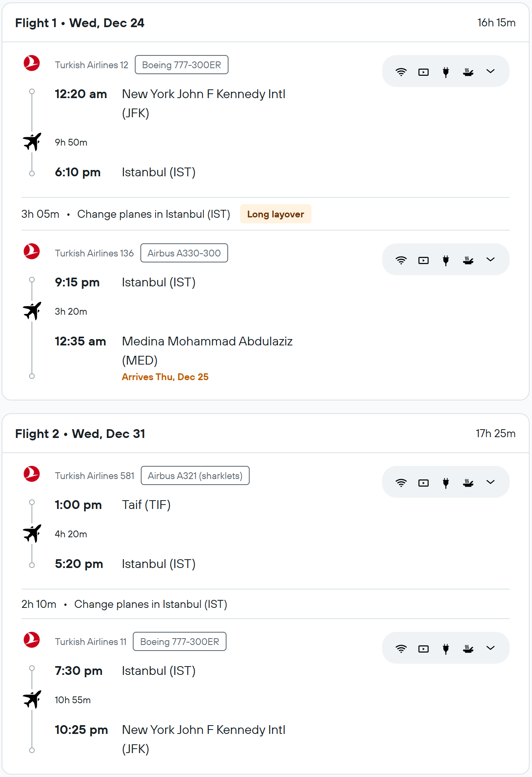Click meal icon for Turkish Airlines 581
Viewport: 532px width, 777px height.
[468, 483]
